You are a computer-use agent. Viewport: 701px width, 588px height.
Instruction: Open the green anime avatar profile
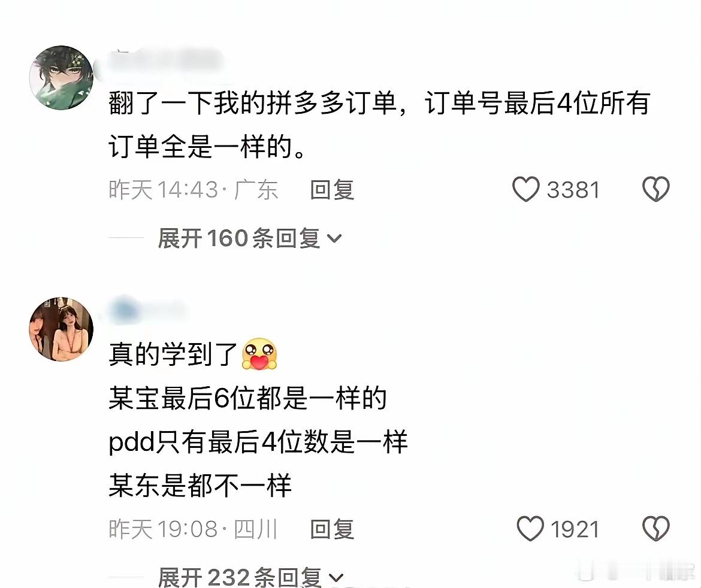61,77
